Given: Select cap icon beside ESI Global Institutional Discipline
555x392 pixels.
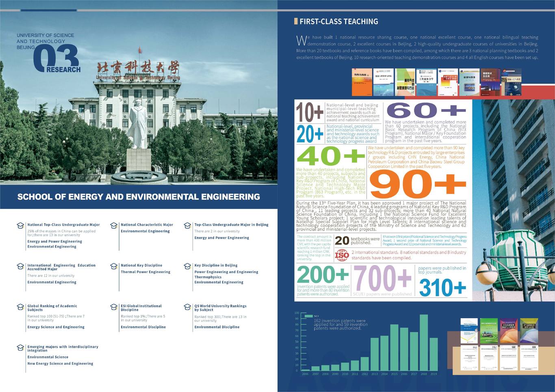Looking at the screenshot, I should [114, 307].
